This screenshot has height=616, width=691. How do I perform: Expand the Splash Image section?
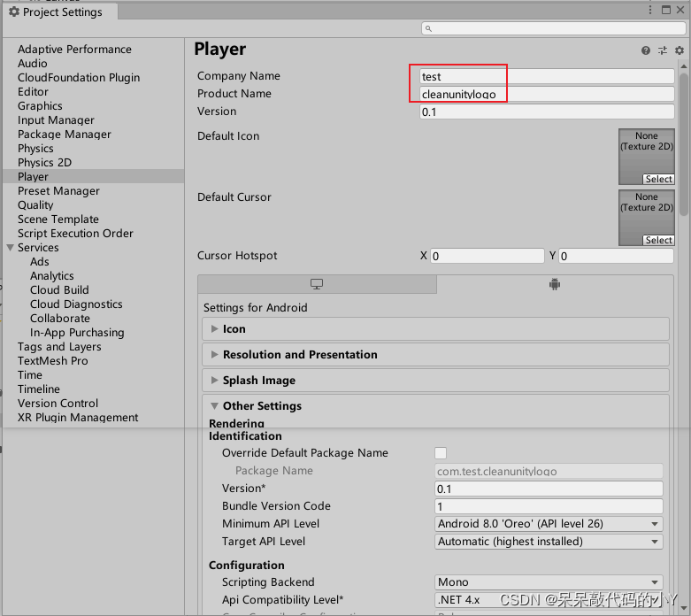point(436,380)
